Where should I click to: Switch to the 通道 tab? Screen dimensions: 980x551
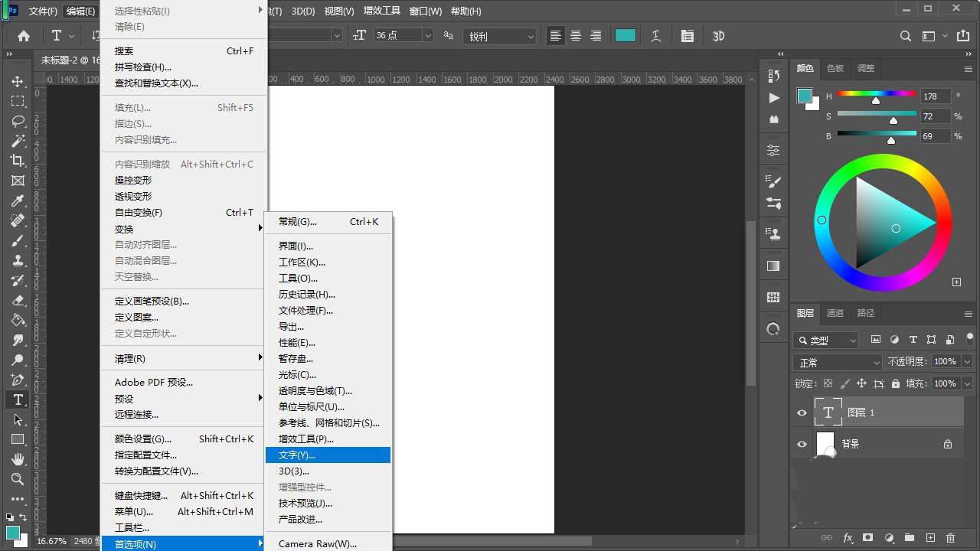coord(835,313)
